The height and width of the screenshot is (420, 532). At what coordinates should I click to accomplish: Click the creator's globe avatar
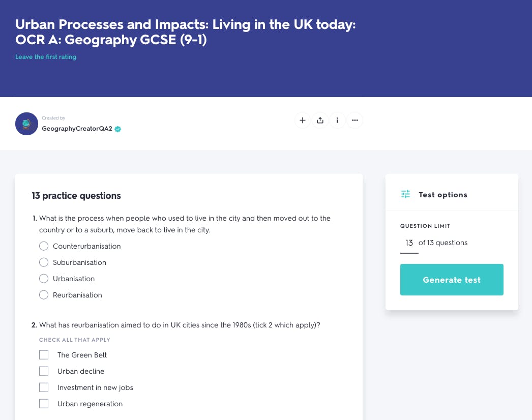coord(26,124)
